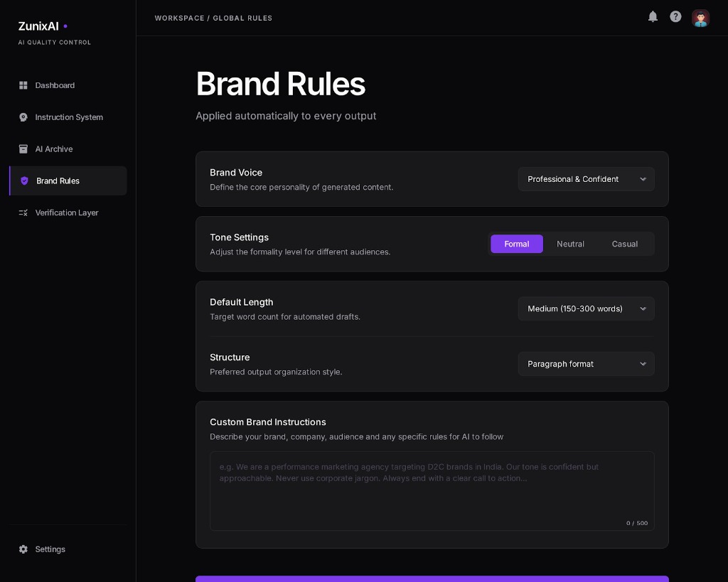This screenshot has width=728, height=582.
Task: Select the Neutral tone option
Action: point(570,244)
